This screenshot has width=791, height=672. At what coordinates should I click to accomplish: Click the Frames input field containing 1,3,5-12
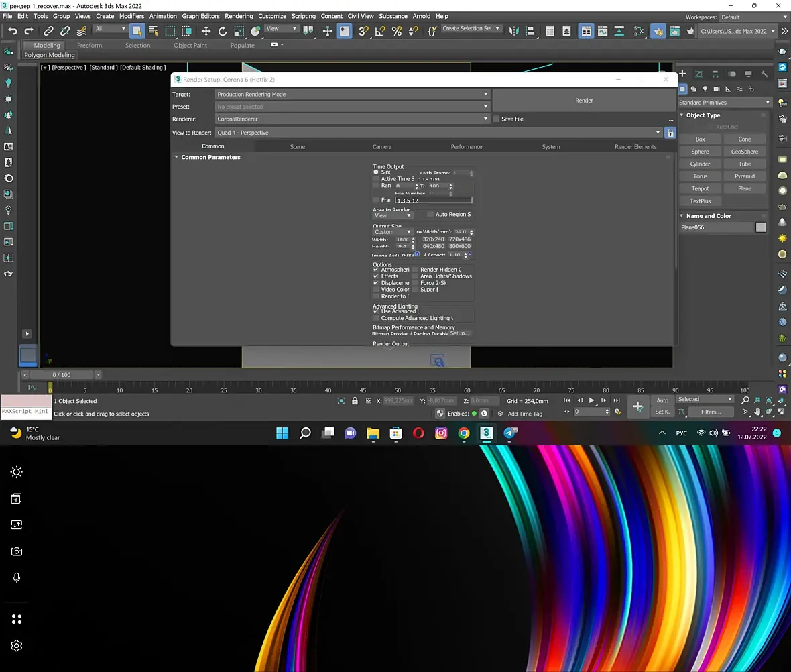(434, 201)
